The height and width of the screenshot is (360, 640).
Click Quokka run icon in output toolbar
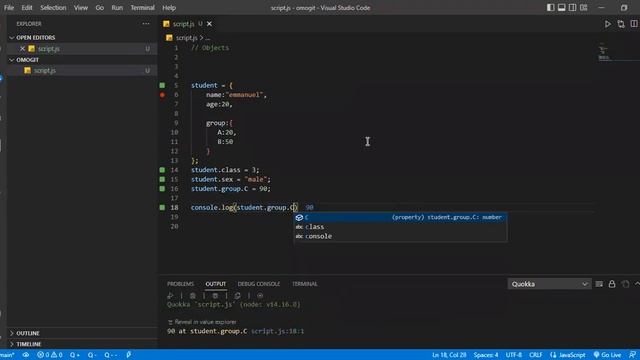coord(170,296)
